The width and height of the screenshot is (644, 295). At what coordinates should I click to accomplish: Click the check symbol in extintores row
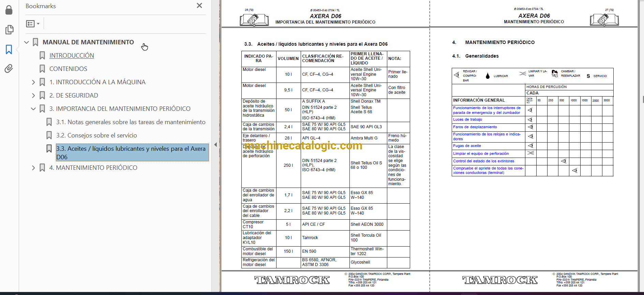tap(564, 161)
